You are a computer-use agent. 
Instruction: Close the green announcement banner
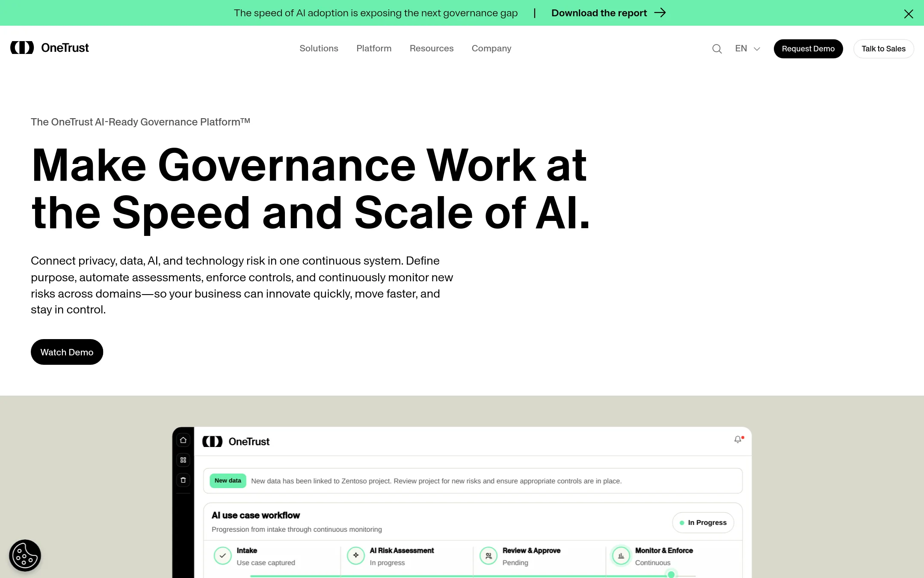[x=909, y=14]
